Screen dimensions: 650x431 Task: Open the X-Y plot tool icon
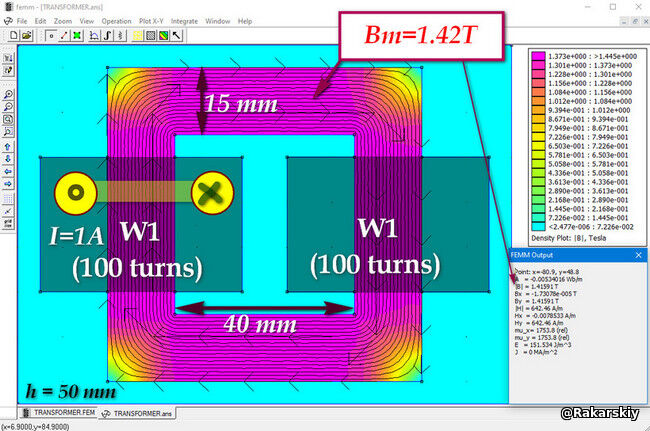94,36
